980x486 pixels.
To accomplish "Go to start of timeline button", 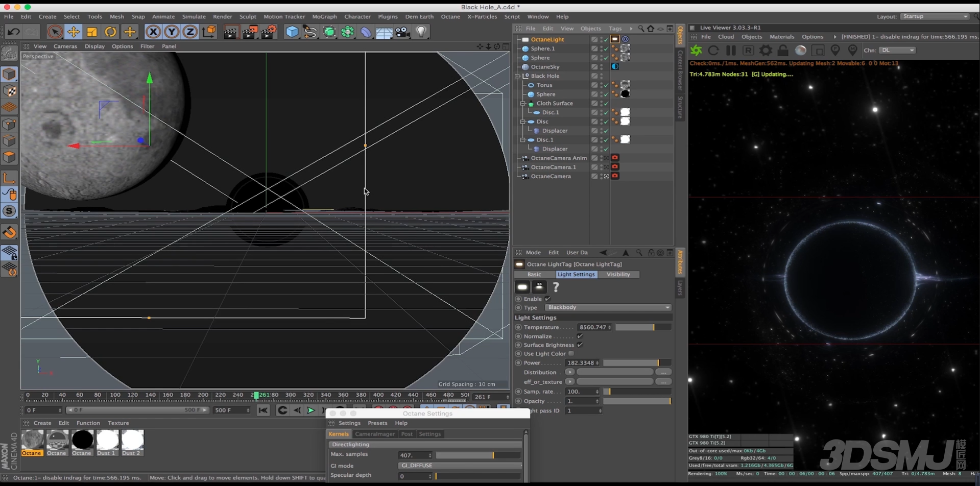I will [263, 410].
